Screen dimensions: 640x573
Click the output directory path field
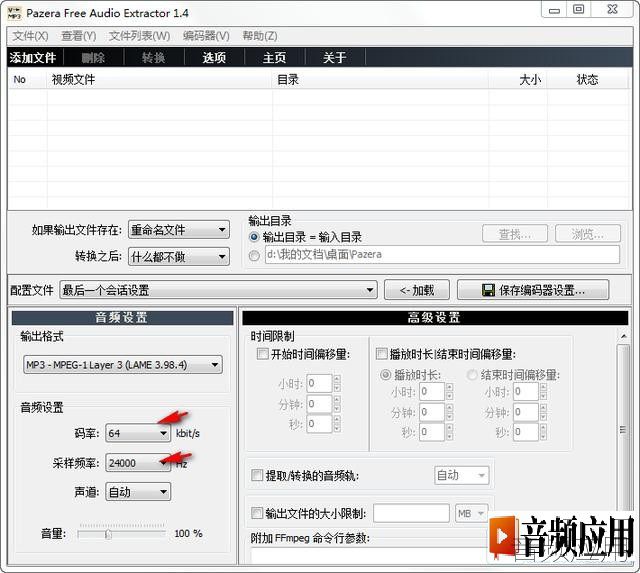tap(442, 254)
